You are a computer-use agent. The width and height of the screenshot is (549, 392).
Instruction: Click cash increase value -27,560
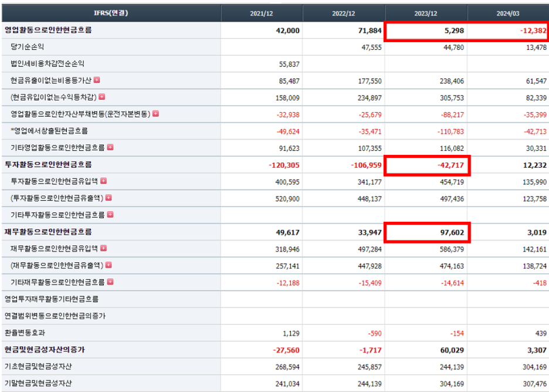click(x=286, y=350)
